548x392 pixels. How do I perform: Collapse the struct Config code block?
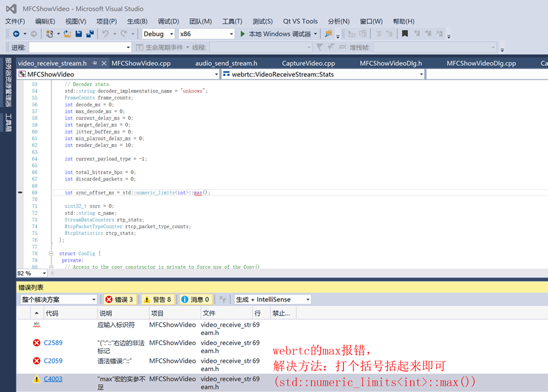[51, 254]
